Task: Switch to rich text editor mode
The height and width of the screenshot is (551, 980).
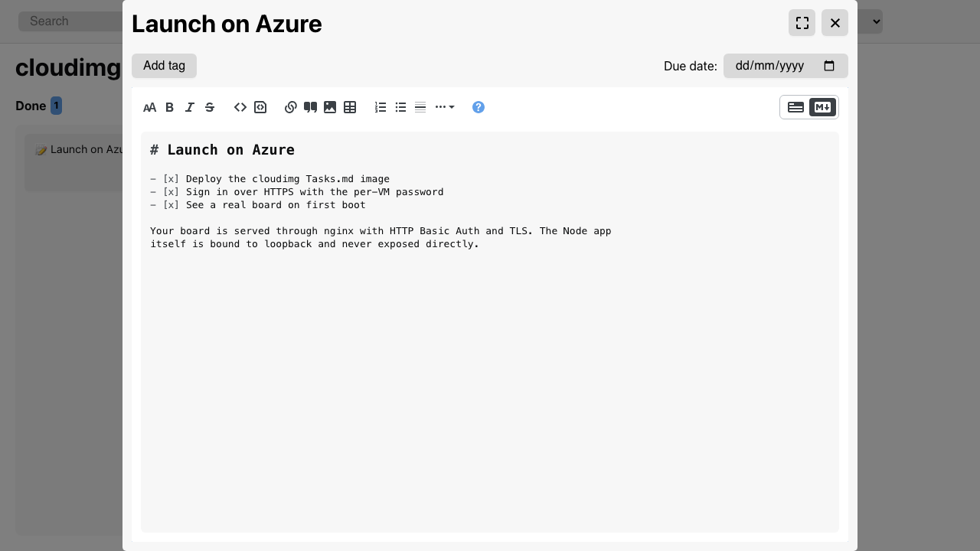Action: (796, 107)
